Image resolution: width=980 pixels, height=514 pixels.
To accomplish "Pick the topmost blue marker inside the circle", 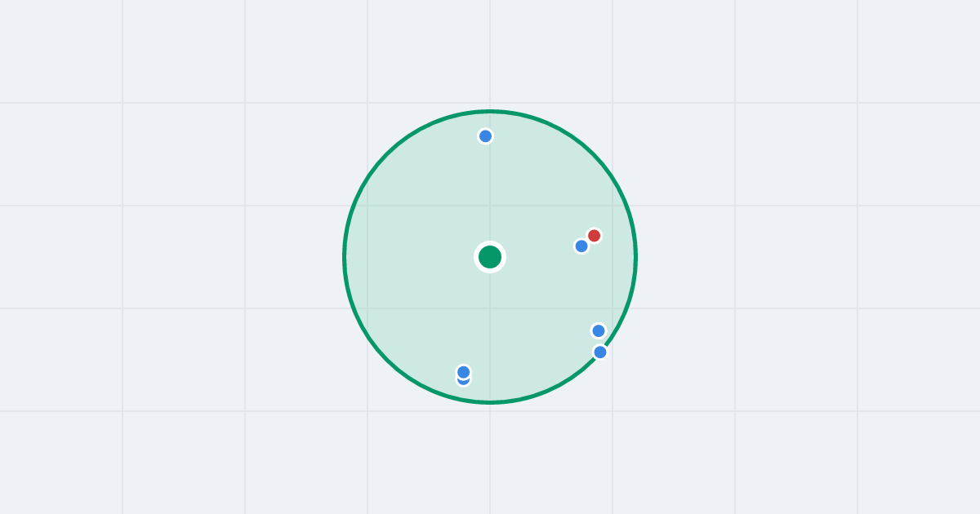I will (x=485, y=136).
